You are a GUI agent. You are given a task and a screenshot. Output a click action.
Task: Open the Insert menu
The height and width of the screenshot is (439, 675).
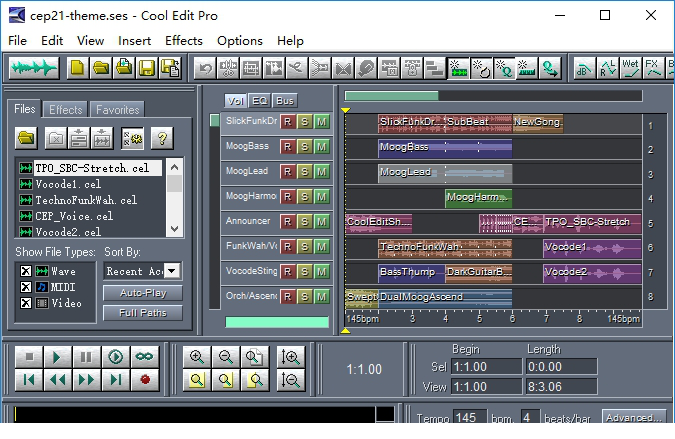tap(134, 41)
